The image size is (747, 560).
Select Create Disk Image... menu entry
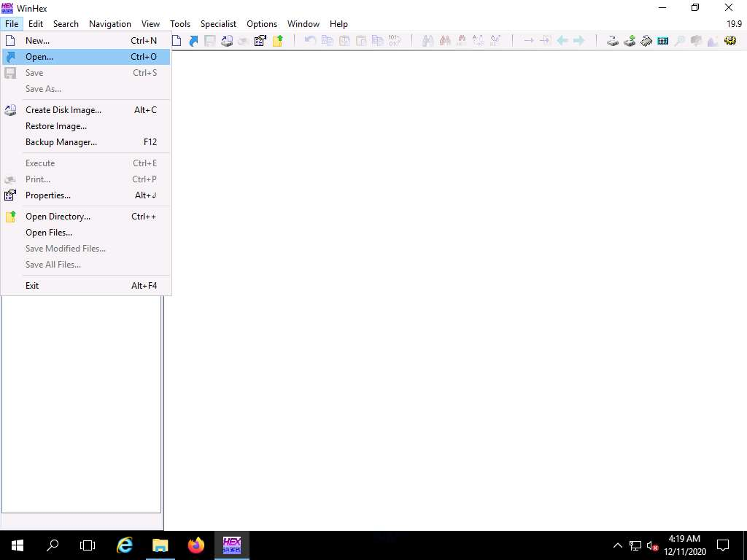(x=86, y=110)
